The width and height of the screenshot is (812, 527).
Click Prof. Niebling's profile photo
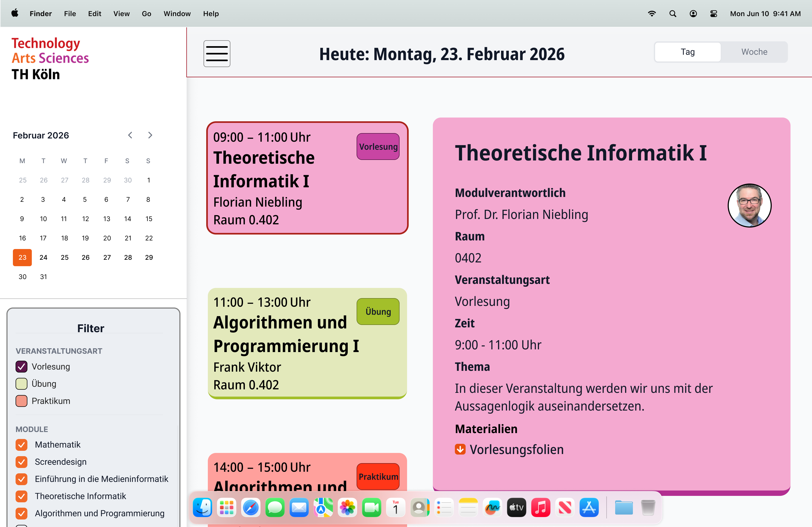(x=749, y=205)
